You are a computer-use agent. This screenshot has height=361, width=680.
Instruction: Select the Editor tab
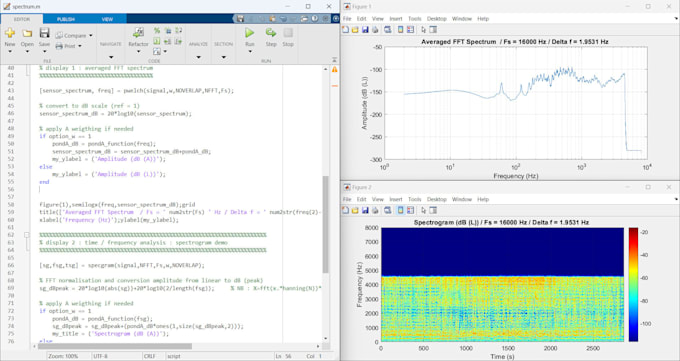coord(22,19)
